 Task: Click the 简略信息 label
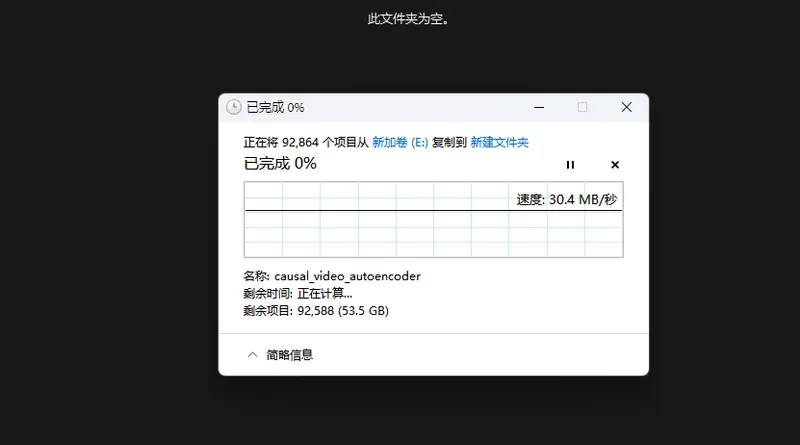point(289,355)
